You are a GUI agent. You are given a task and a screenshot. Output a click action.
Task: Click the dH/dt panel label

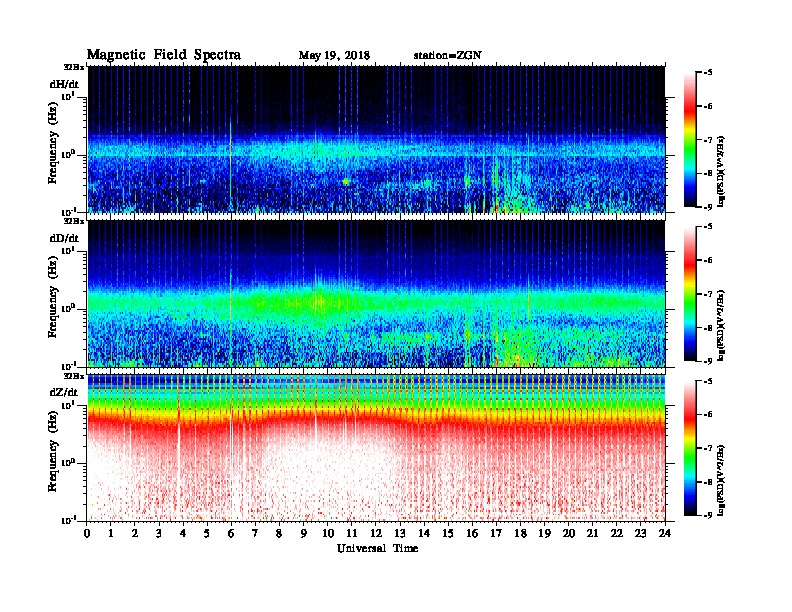64,84
